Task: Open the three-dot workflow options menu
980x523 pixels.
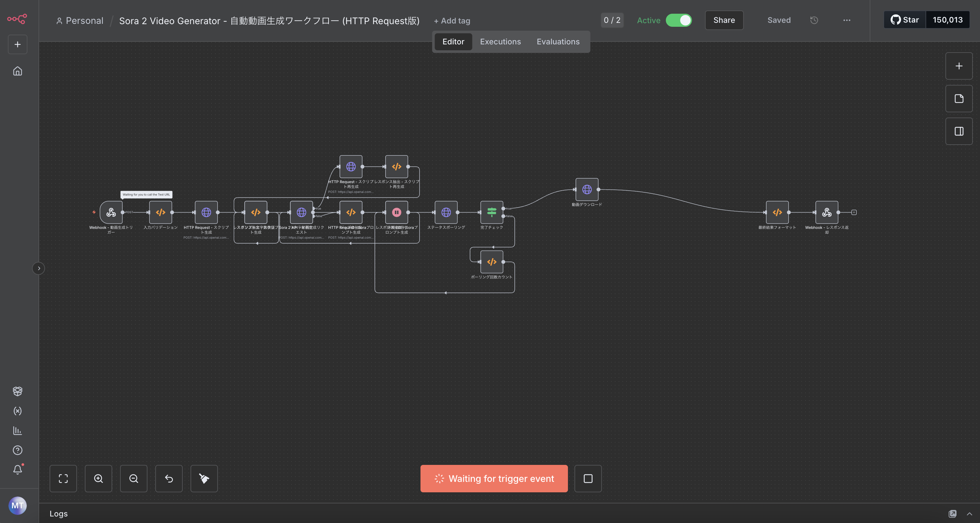Action: click(847, 20)
